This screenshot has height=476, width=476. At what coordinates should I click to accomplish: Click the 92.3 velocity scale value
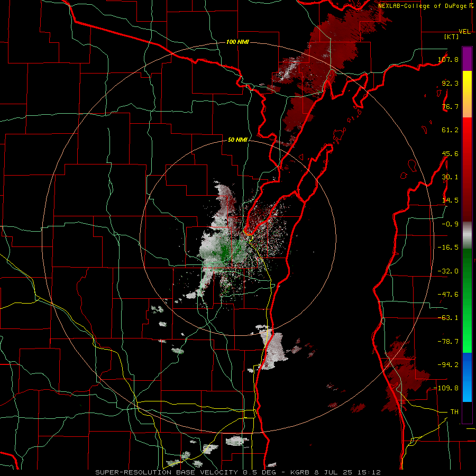[x=450, y=83]
